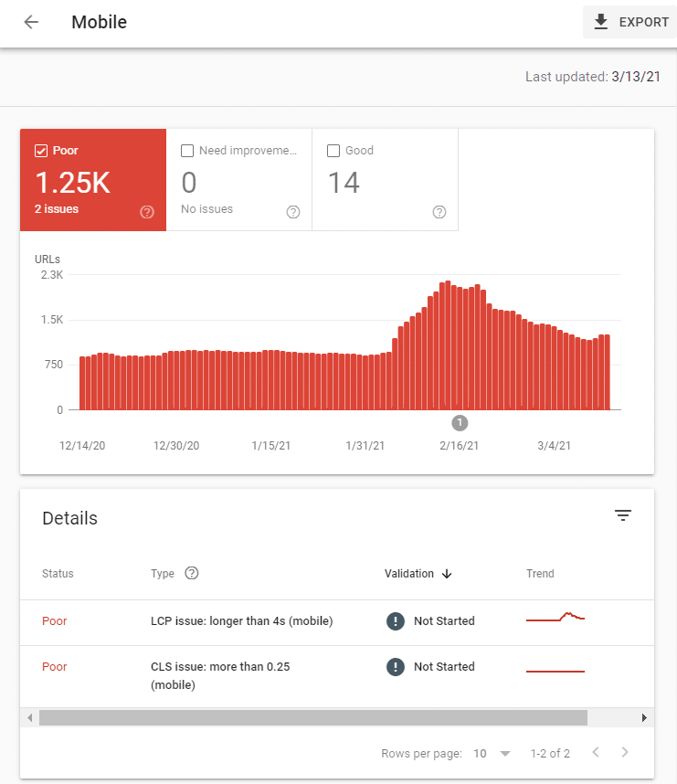Open help icon in Good card

[x=439, y=212]
